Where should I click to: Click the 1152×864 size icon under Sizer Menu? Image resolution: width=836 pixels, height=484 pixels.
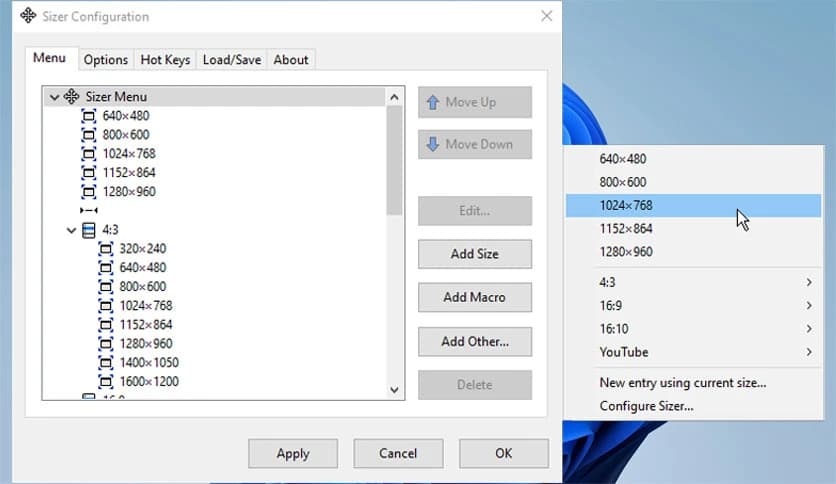point(89,173)
